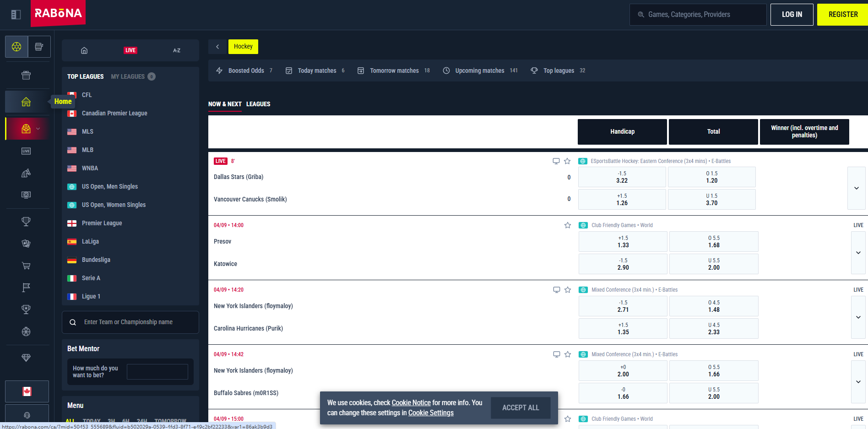Image resolution: width=868 pixels, height=429 pixels.
Task: Open the casino slot machine icon
Action: click(x=39, y=47)
